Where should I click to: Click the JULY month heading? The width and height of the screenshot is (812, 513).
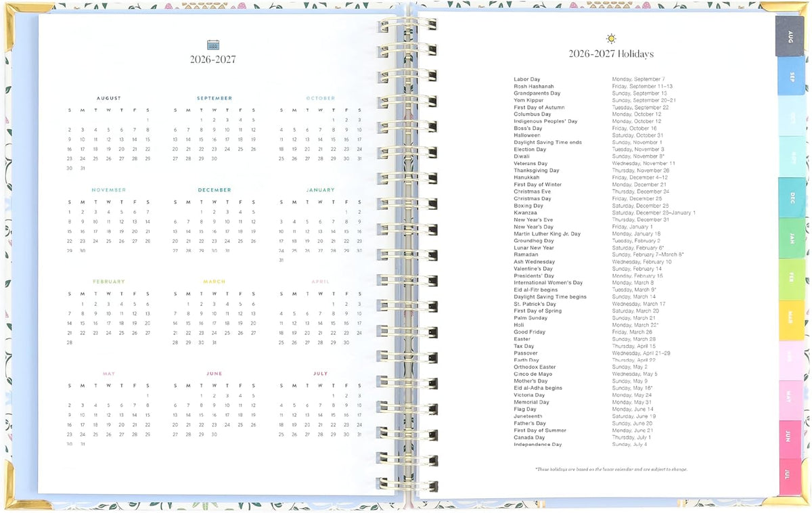tap(321, 374)
